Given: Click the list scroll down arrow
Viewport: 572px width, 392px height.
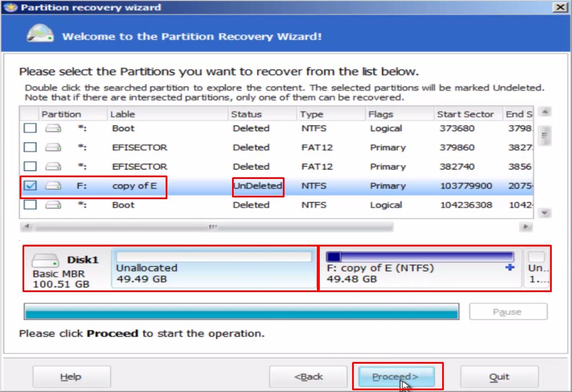Looking at the screenshot, I should pos(545,213).
